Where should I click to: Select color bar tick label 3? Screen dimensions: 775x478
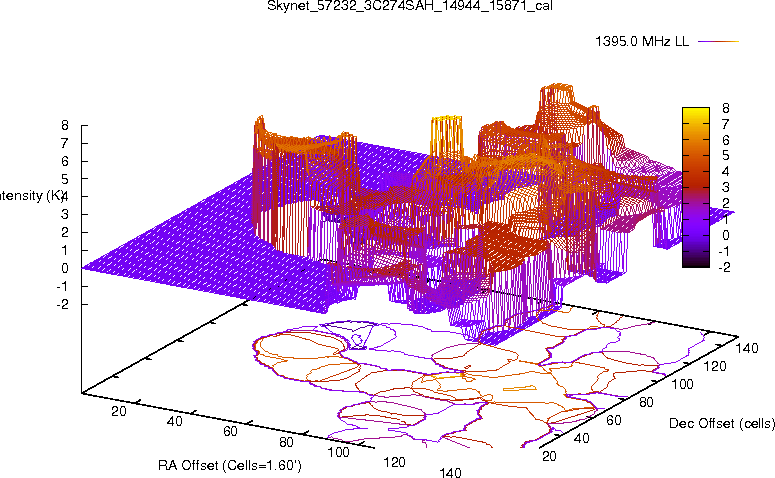726,187
